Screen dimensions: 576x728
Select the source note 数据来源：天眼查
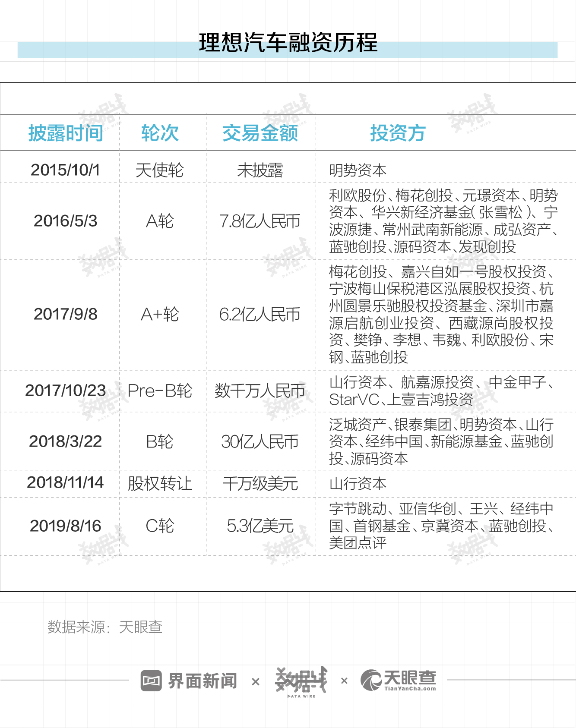tap(105, 627)
